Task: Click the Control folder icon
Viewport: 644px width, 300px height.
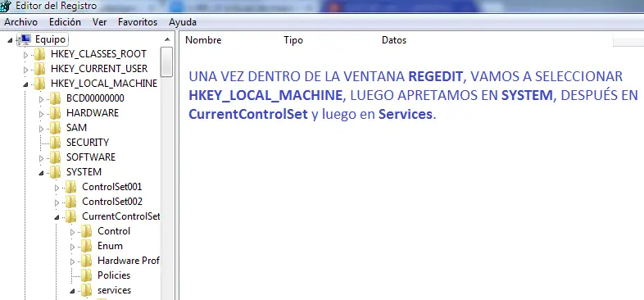Action: pos(87,231)
